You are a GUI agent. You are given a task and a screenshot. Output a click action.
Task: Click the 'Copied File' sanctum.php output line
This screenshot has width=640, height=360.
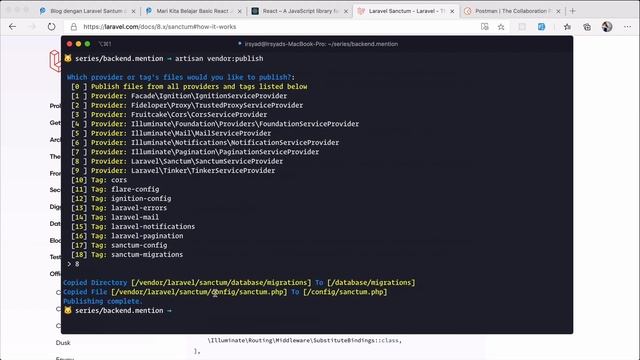pos(225,292)
